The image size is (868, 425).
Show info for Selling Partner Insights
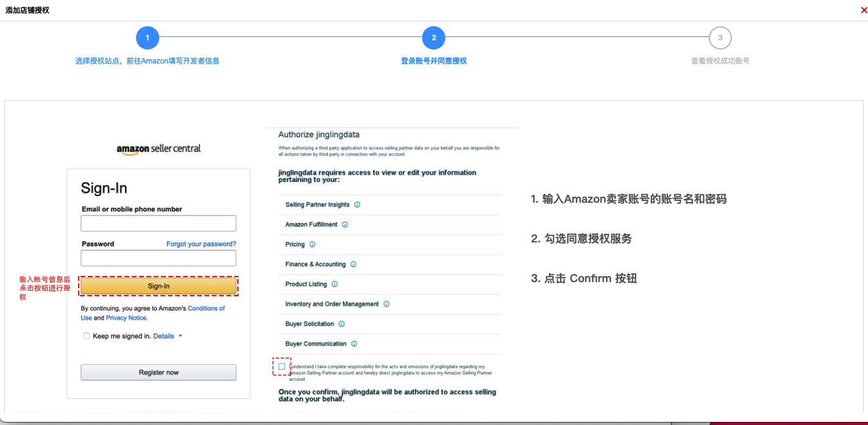[x=357, y=205]
